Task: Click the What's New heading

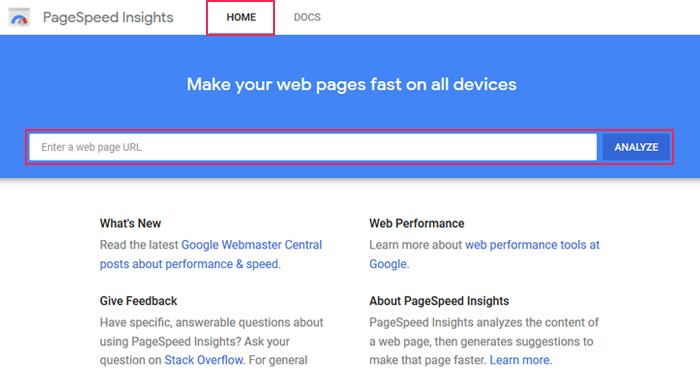Action: [130, 223]
